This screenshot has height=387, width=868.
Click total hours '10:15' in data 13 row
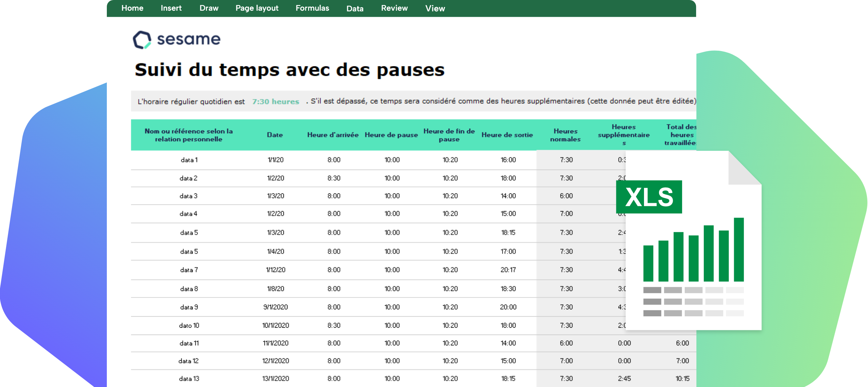(x=682, y=379)
